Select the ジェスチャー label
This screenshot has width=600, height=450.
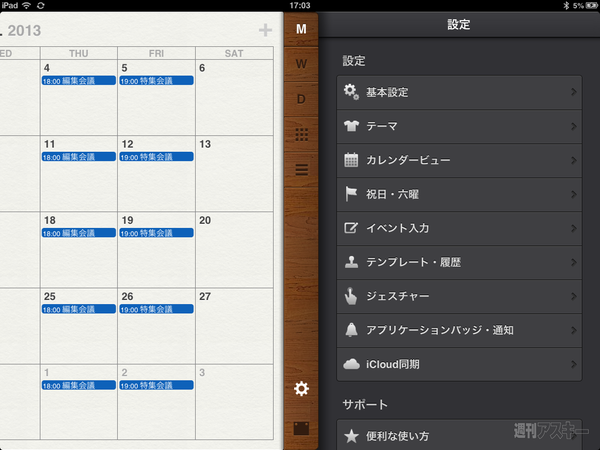coord(398,296)
